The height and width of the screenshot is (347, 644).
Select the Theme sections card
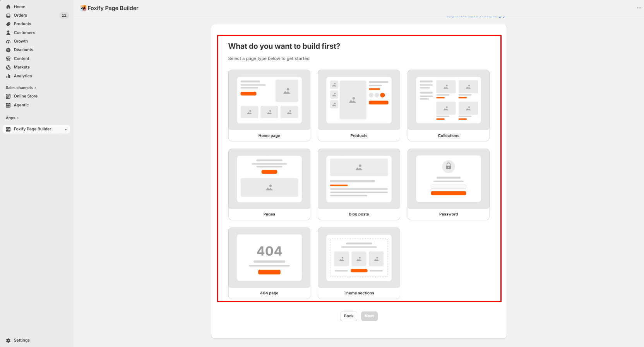(x=359, y=263)
